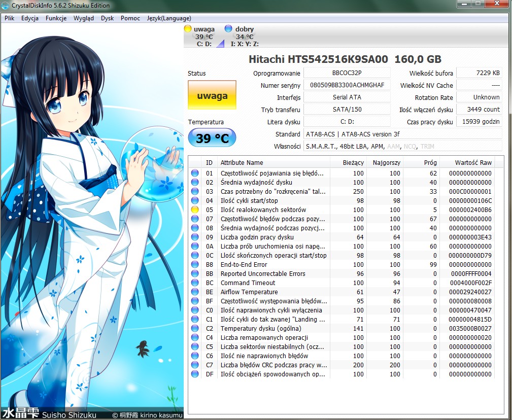Image resolution: width=512 pixels, height=420 pixels.
Task: Click the status icon for attribute DF
Action: (x=195, y=374)
